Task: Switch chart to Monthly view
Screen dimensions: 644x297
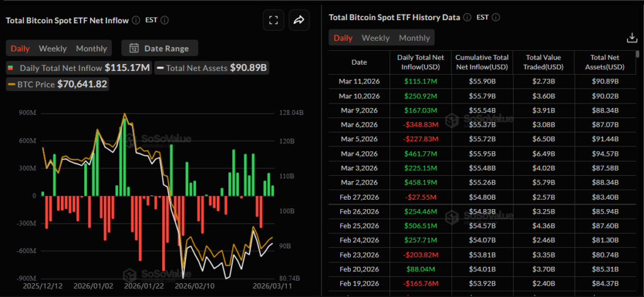Action: pos(91,48)
